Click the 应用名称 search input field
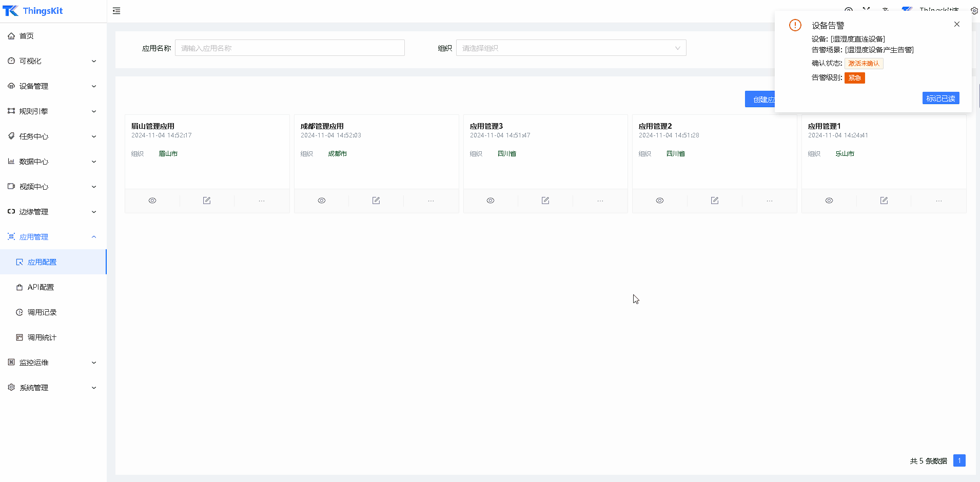The image size is (980, 482). coord(289,48)
